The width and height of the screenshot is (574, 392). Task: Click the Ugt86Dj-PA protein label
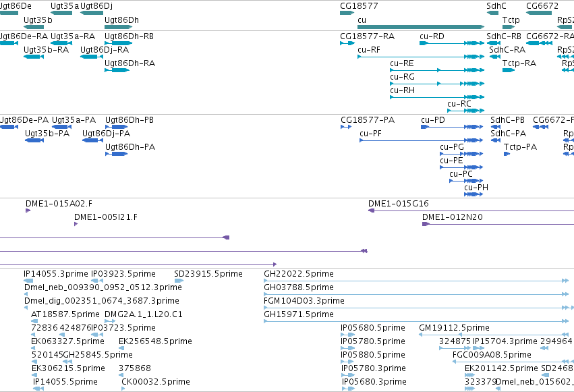coord(106,134)
